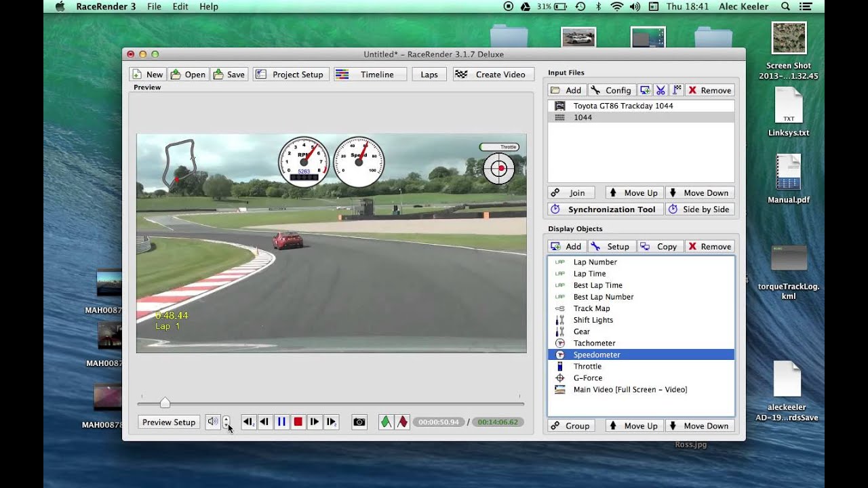This screenshot has width=868, height=488.
Task: Open the RaceRender 3 application menu
Action: tap(106, 6)
